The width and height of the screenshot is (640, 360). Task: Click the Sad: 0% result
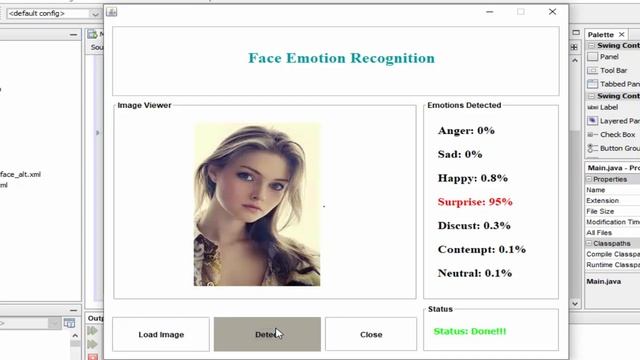[x=460, y=154]
